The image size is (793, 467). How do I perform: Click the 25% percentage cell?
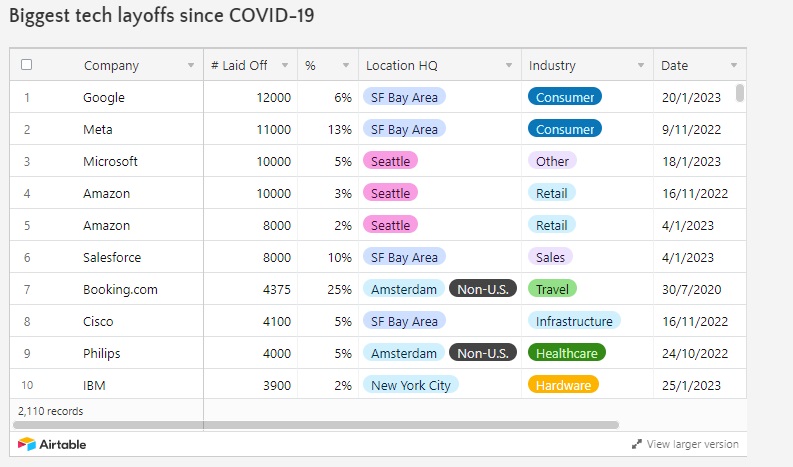(x=339, y=289)
